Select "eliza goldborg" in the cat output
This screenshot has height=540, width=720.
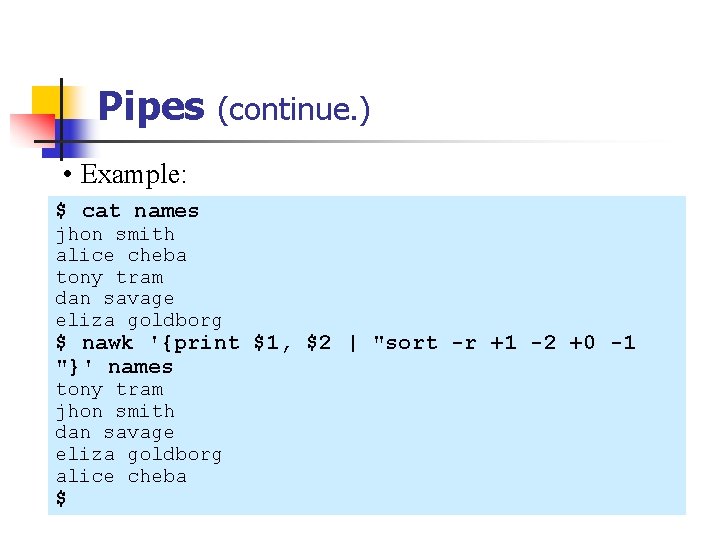point(138,320)
